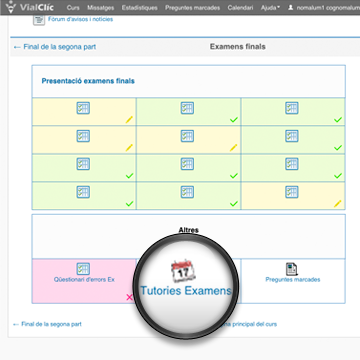Viewport: 360px width, 360px height.
Task: Open the Fòrum d'avisos i notícies link
Action: click(80, 19)
